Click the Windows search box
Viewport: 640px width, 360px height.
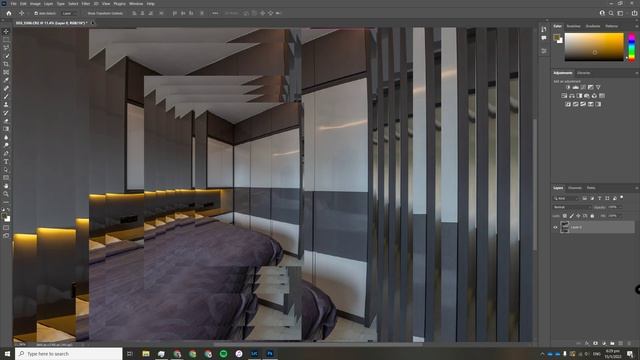[x=69, y=353]
